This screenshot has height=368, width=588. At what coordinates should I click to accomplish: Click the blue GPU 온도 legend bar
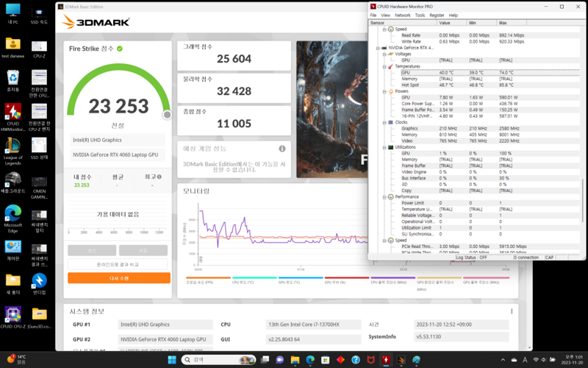coord(301,278)
